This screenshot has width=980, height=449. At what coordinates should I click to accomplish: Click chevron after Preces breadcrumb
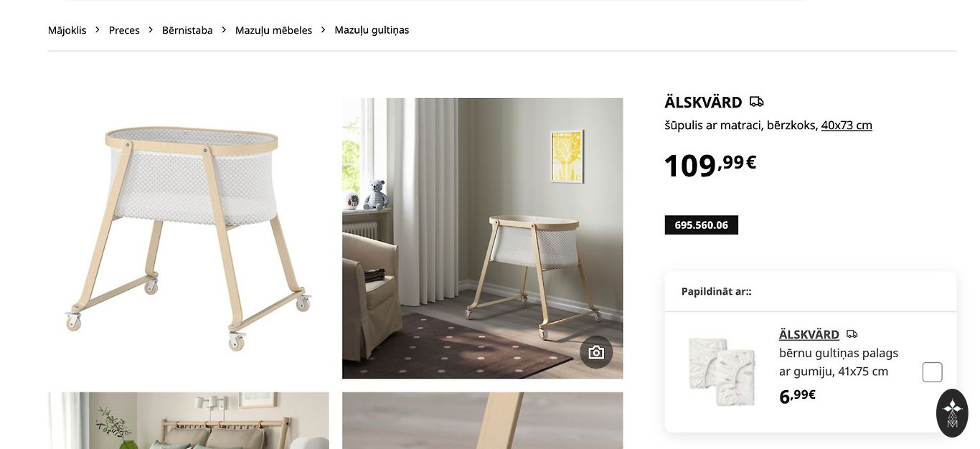point(151,30)
